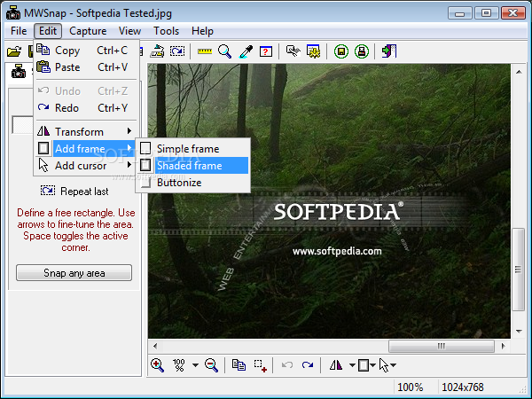This screenshot has width=532, height=399.
Task: Open the View menu
Action: 130,31
